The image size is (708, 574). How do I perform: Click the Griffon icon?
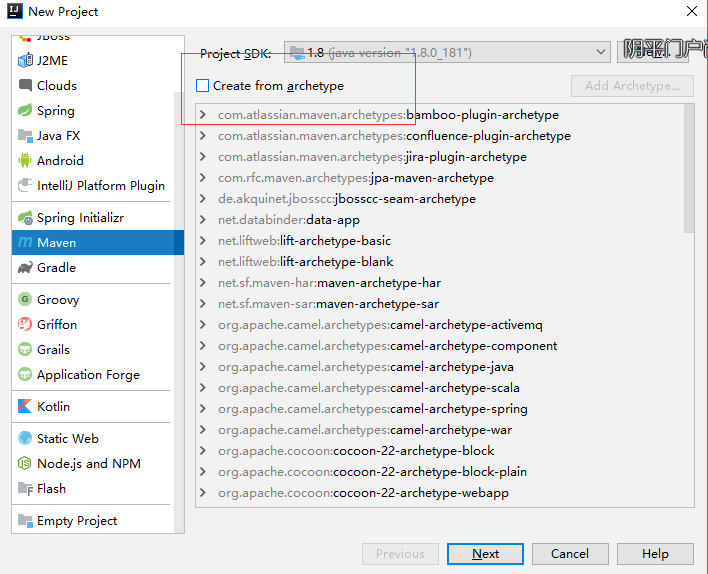coord(25,324)
